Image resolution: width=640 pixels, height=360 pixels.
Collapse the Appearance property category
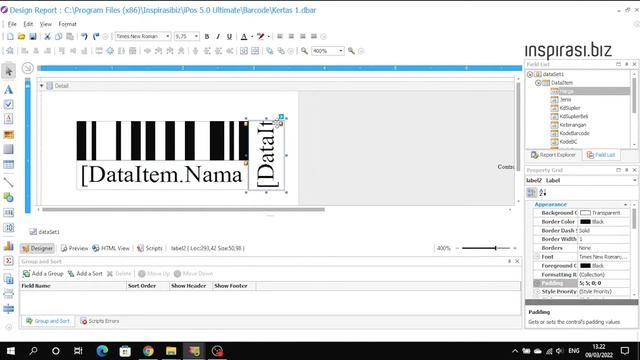tap(625, 204)
